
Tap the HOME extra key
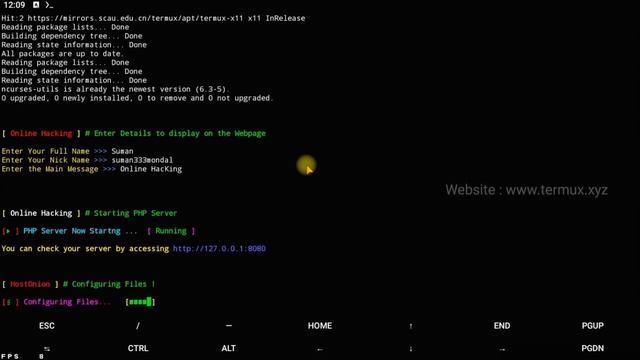[320, 326]
